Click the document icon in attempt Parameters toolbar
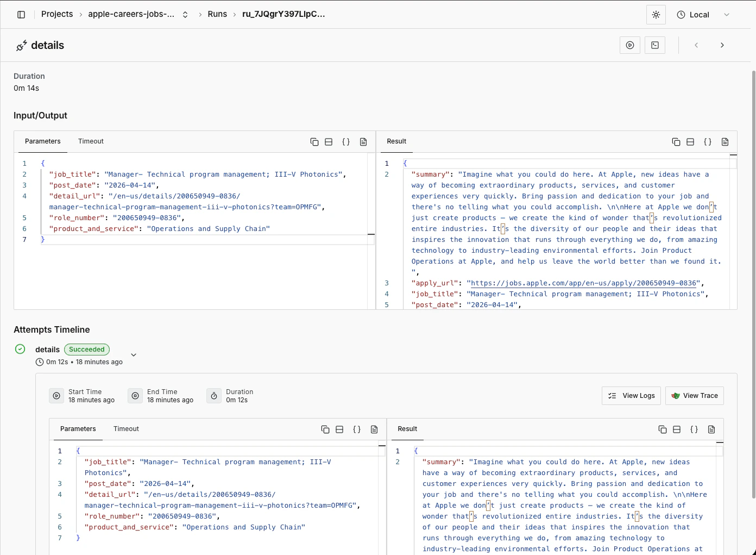Screen dimensions: 756x555 tap(374, 429)
